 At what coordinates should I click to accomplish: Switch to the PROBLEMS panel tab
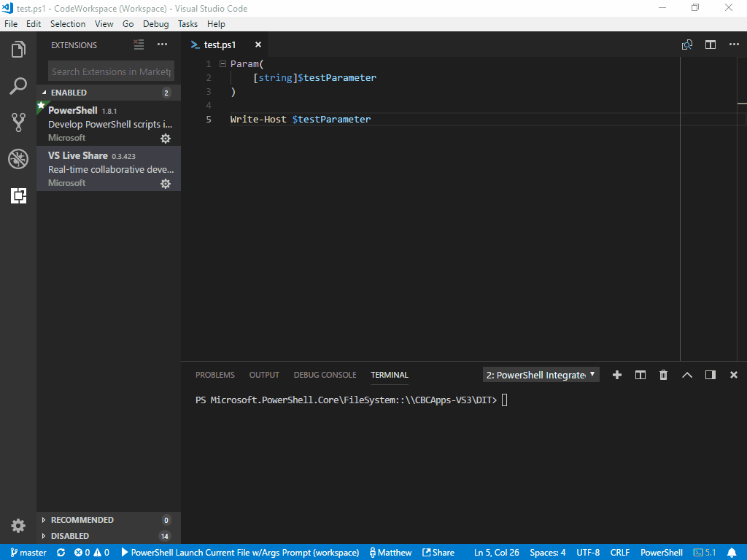(x=215, y=376)
